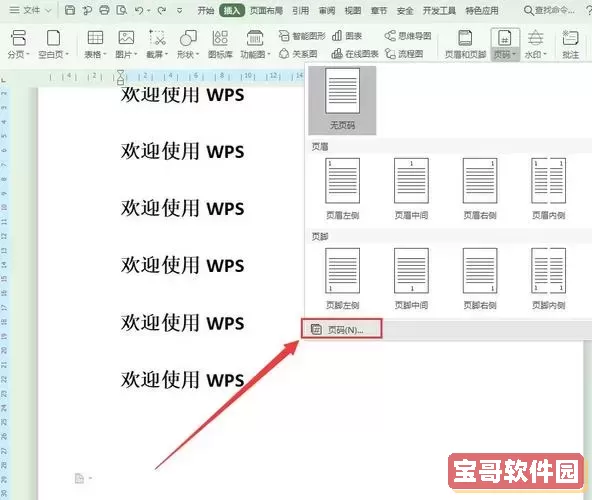Click the tab stop selector at ruler corner
Image resolution: width=592 pixels, height=500 pixels.
[x=3, y=80]
